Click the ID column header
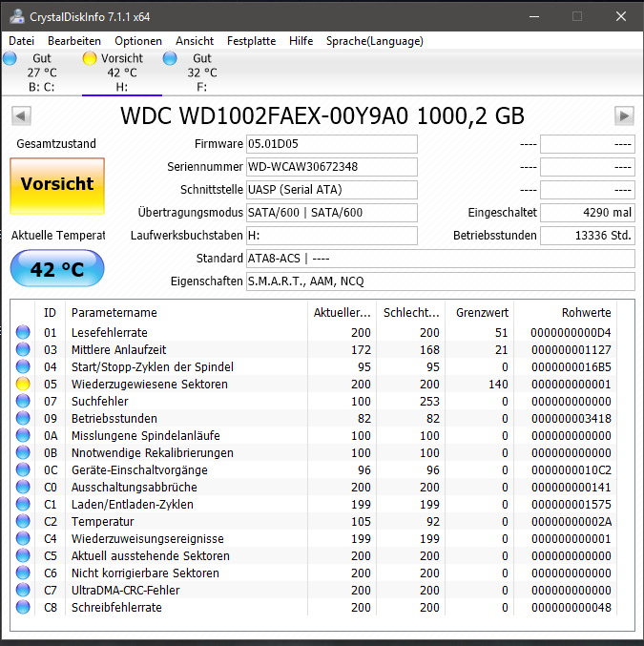This screenshot has width=644, height=646. pos(50,313)
